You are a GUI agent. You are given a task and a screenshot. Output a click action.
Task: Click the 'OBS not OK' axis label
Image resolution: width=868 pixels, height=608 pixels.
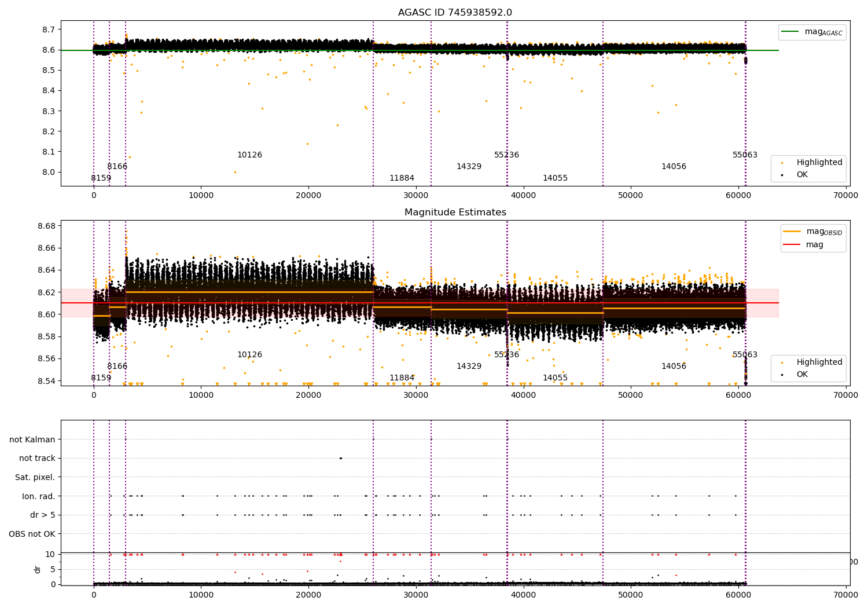(x=32, y=534)
